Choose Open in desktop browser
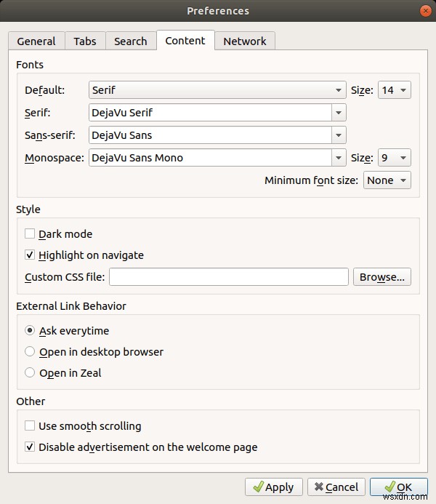This screenshot has width=436, height=504. click(30, 352)
